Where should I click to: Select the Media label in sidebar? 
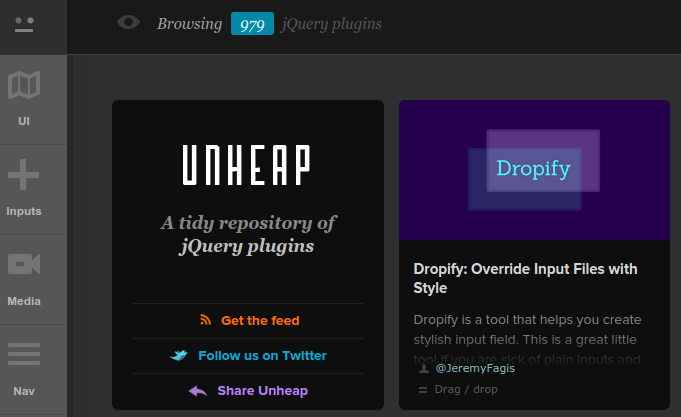click(x=24, y=301)
